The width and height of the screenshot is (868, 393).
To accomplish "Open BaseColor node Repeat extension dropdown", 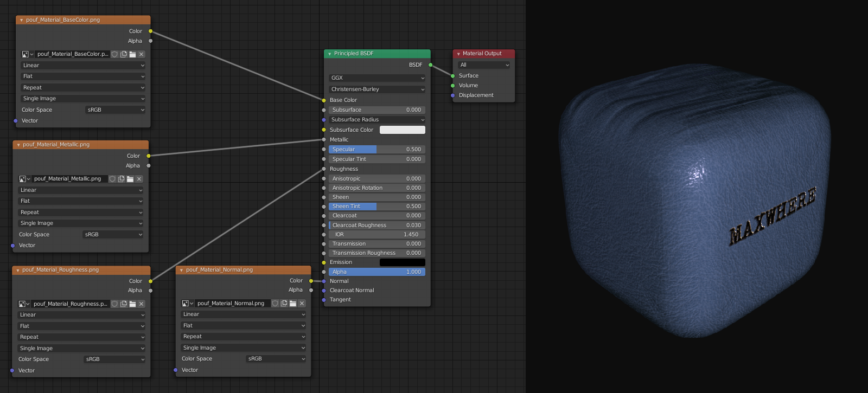I will click(84, 88).
